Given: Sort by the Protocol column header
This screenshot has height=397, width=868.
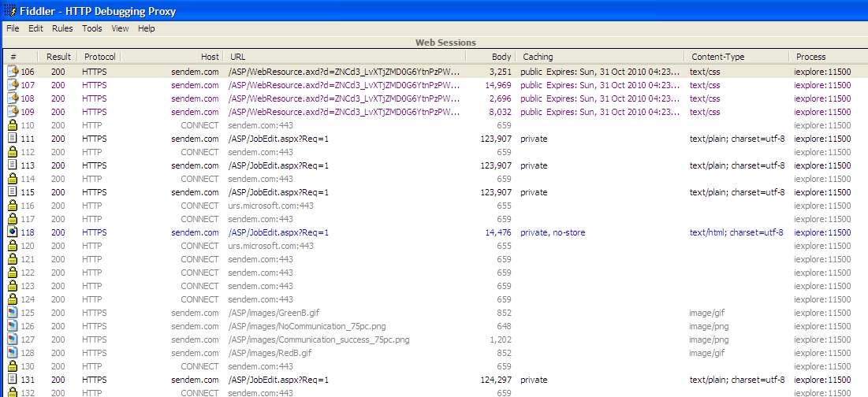Looking at the screenshot, I should click(x=99, y=57).
